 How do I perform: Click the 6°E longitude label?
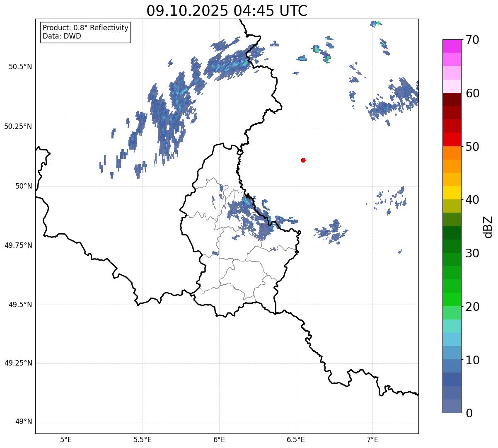[x=219, y=440]
